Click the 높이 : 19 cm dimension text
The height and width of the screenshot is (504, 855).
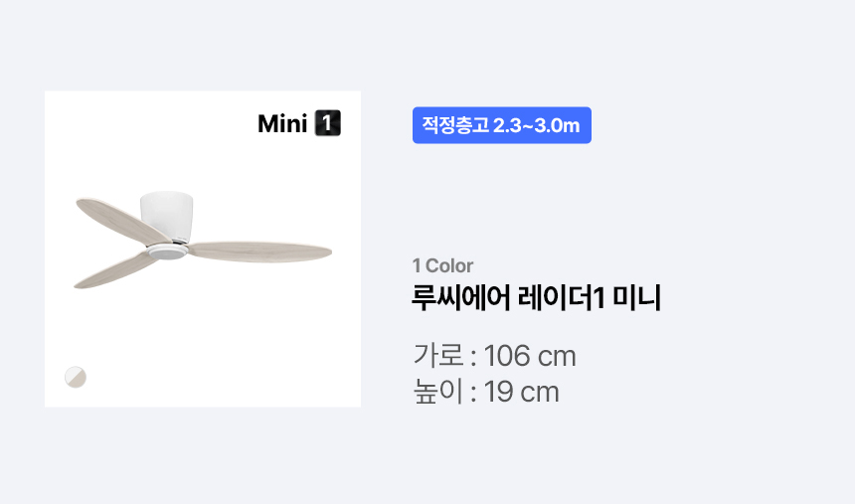point(486,392)
